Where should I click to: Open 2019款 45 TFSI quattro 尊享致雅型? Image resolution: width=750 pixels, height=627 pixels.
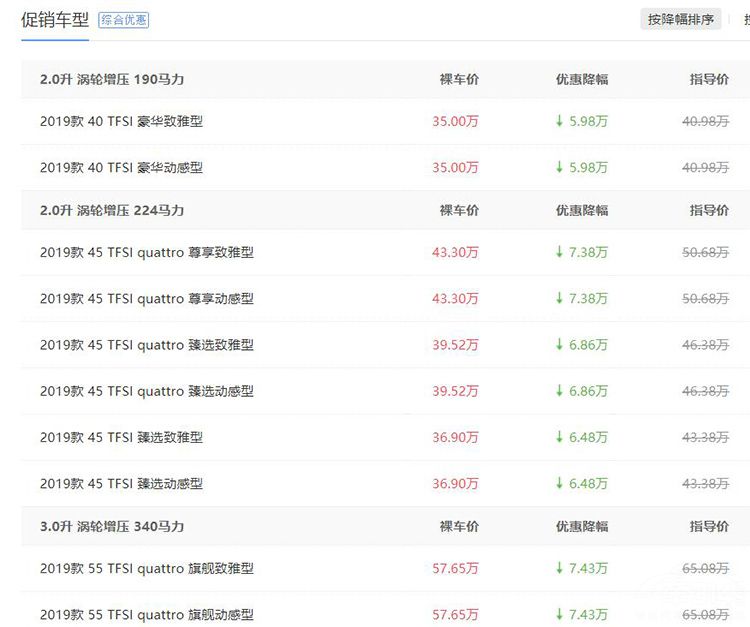(x=147, y=253)
